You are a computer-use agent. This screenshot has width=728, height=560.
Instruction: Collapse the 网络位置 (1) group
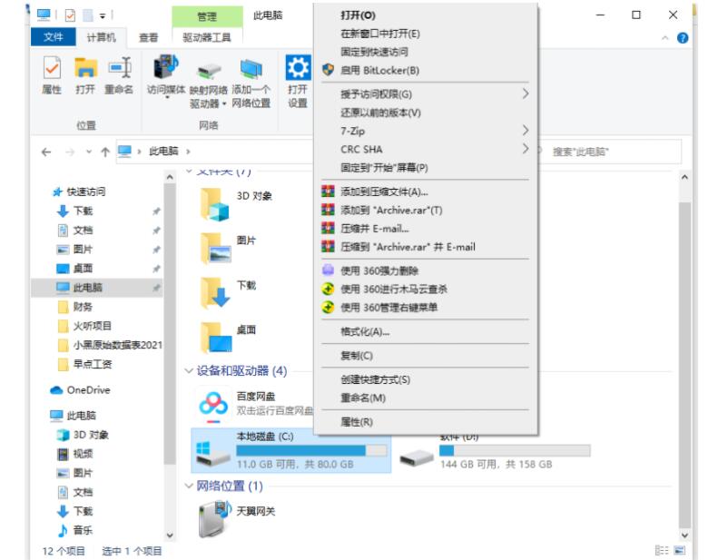click(189, 486)
